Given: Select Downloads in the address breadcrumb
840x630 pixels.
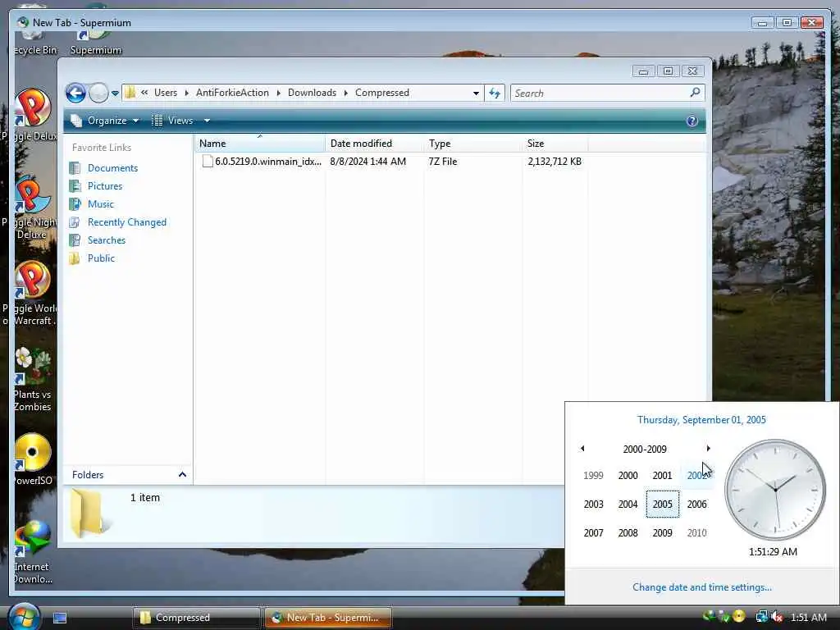Looking at the screenshot, I should [312, 93].
